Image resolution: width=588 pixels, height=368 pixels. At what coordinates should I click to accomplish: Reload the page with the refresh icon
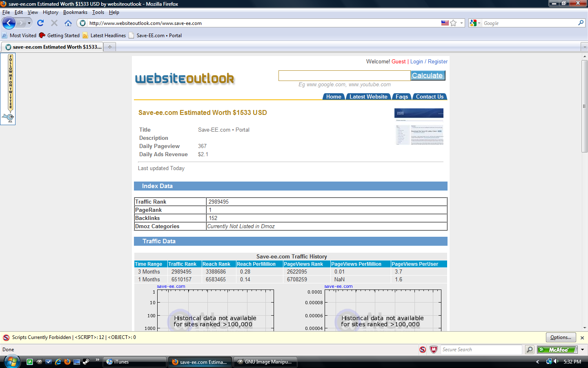click(40, 23)
